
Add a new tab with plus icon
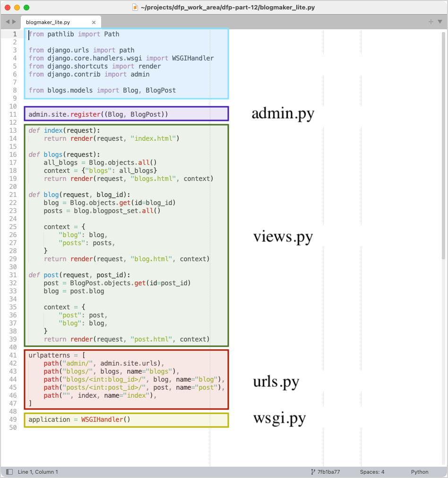point(431,22)
